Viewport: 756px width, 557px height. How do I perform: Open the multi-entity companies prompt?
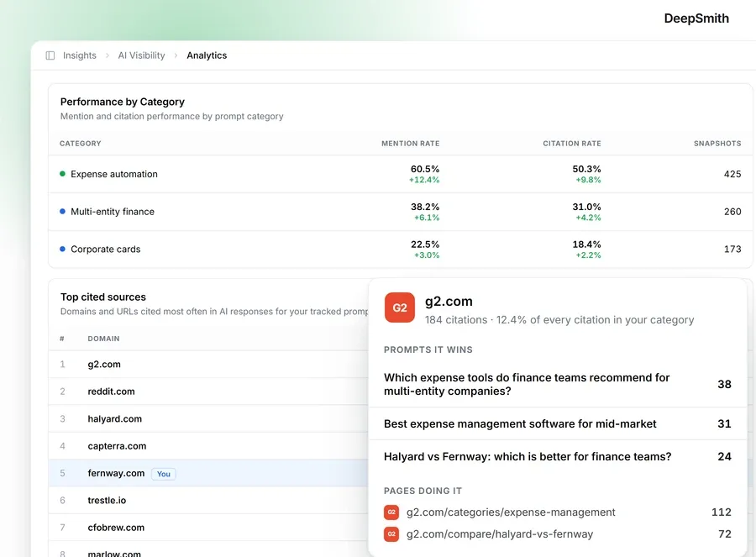(558, 384)
